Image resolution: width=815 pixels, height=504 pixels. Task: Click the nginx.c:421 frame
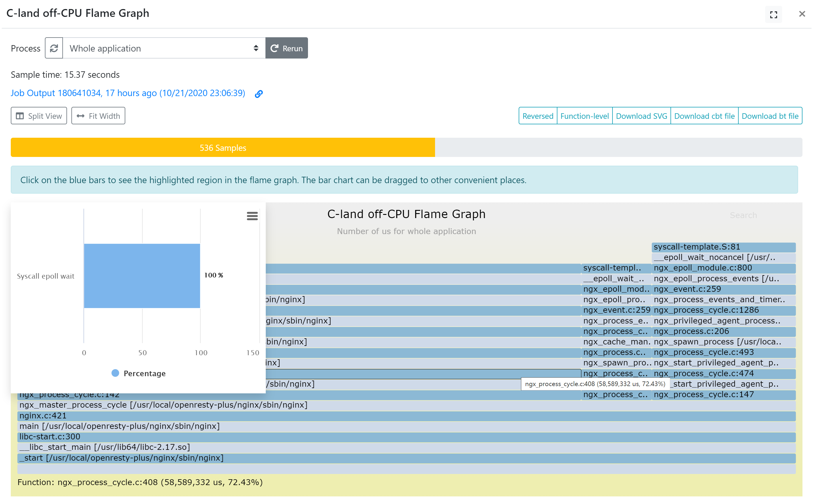pos(406,416)
